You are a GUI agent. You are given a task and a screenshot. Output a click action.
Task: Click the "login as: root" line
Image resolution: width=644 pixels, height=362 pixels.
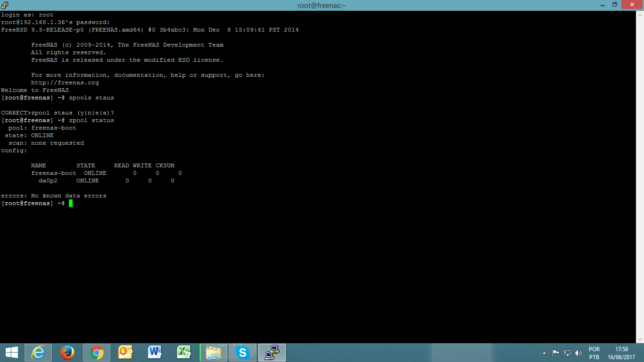(x=27, y=15)
